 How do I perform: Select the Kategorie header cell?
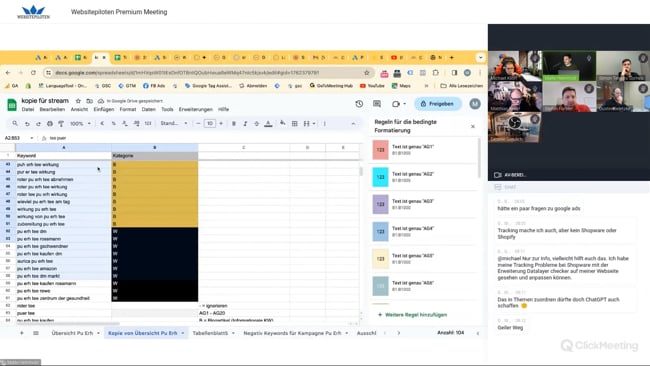pos(155,156)
